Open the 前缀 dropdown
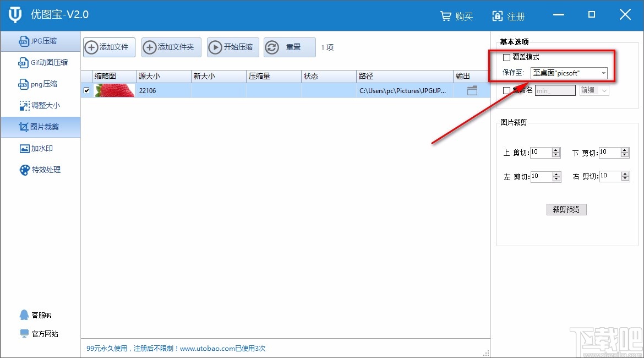Image resolution: width=644 pixels, height=358 pixels. 594,90
